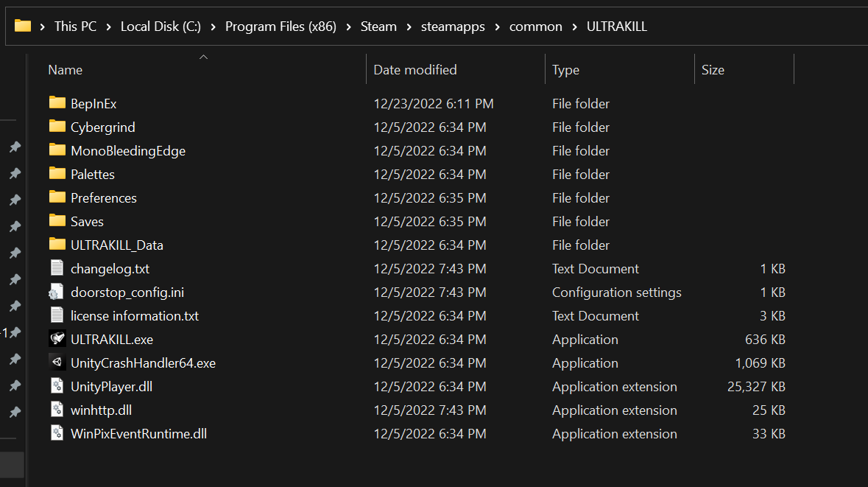Viewport: 868px width, 487px height.
Task: Click the UnityCrashHandler64.exe icon
Action: (x=57, y=362)
